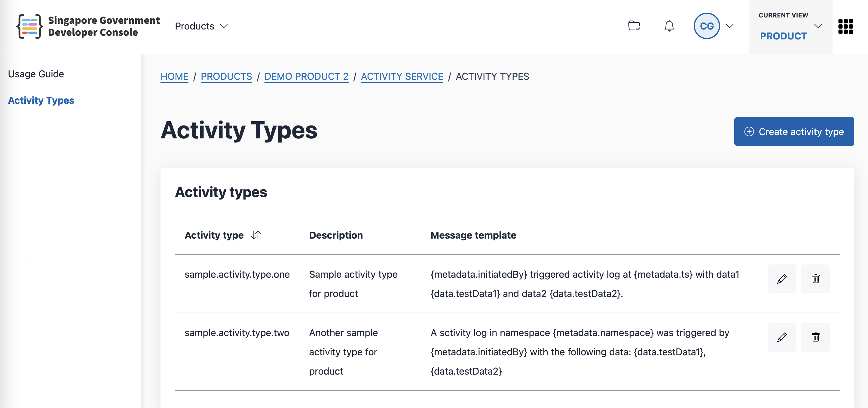Click the message template starting 'A sctivity log'
The image size is (868, 408).
pyautogui.click(x=580, y=352)
